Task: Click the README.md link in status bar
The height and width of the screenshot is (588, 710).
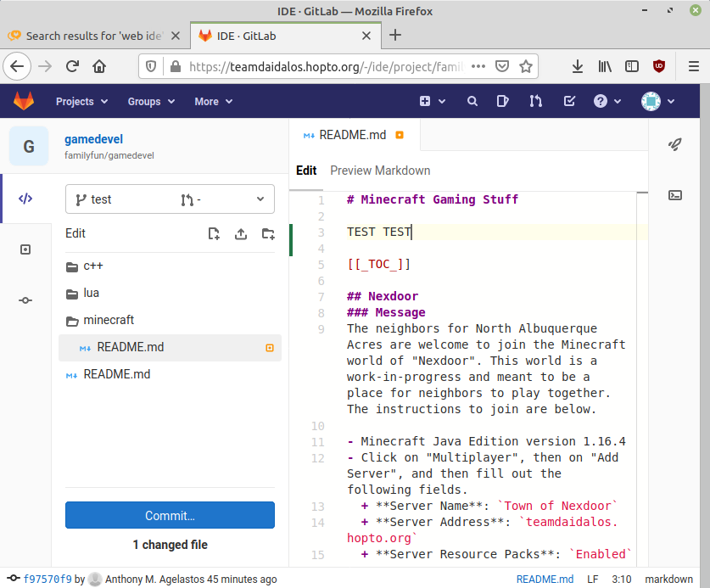Action: tap(545, 579)
